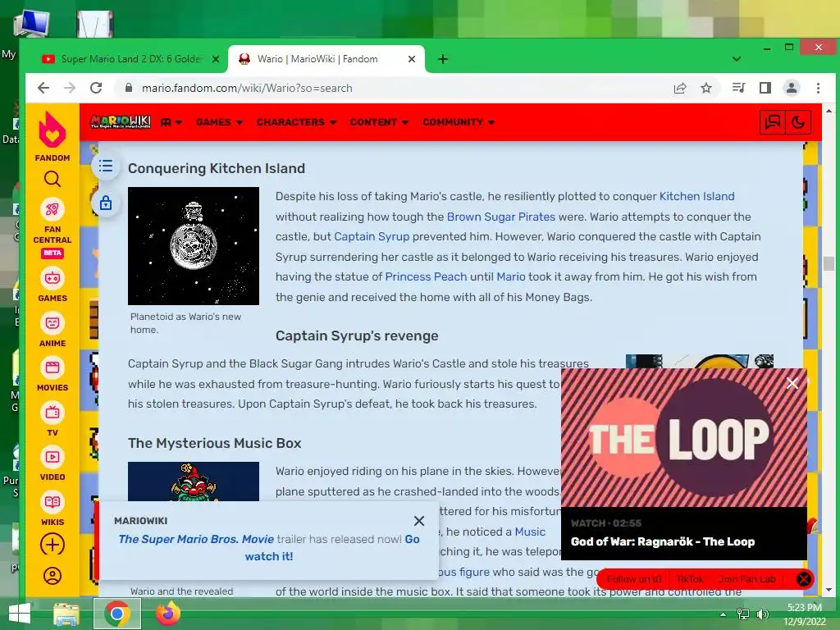Open the Fandom home flame logo

52,130
